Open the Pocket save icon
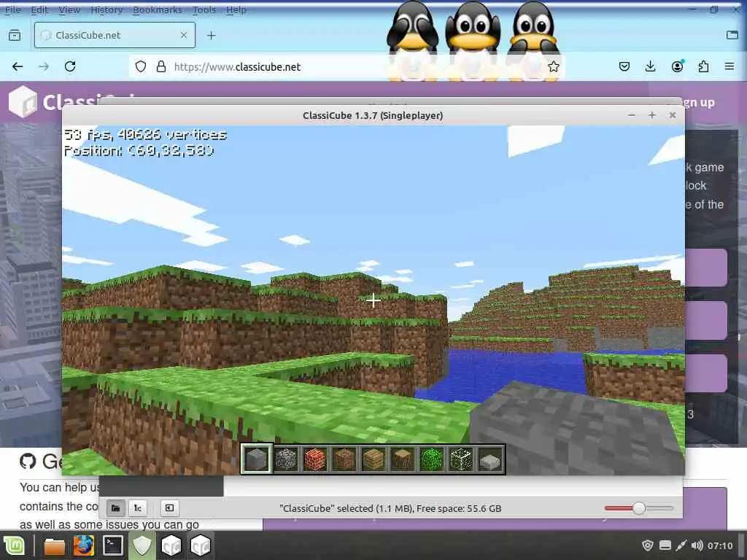Viewport: 747px width, 560px height. pos(624,66)
